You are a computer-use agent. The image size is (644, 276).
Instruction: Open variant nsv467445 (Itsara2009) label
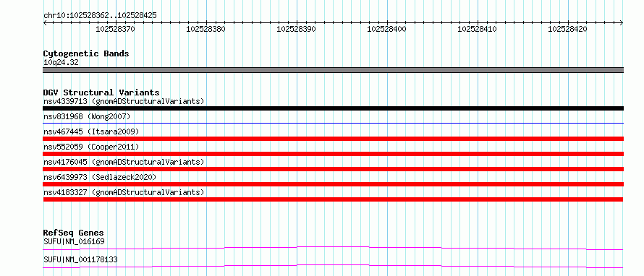(91, 131)
